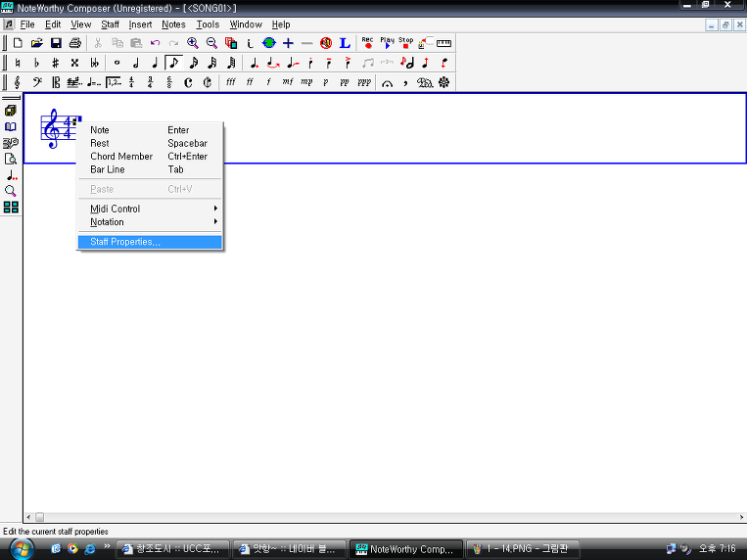The height and width of the screenshot is (560, 747).
Task: Zoom out with magnifier minus icon
Action: tap(211, 43)
